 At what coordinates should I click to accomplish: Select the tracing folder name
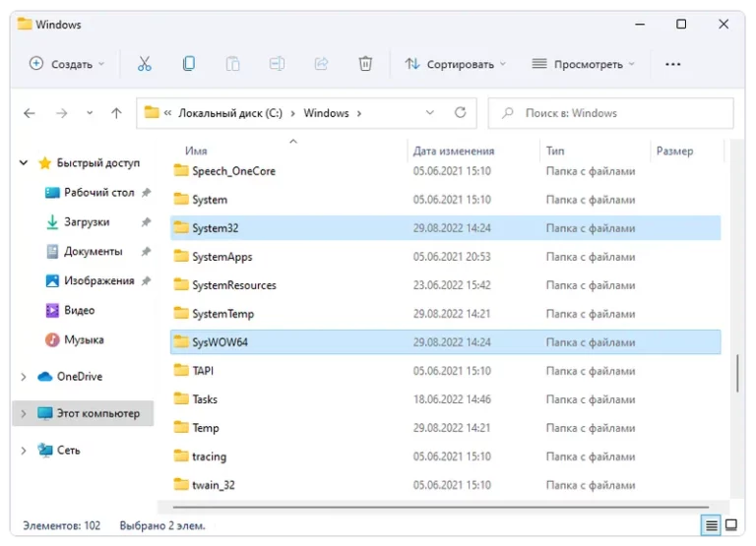tap(210, 456)
